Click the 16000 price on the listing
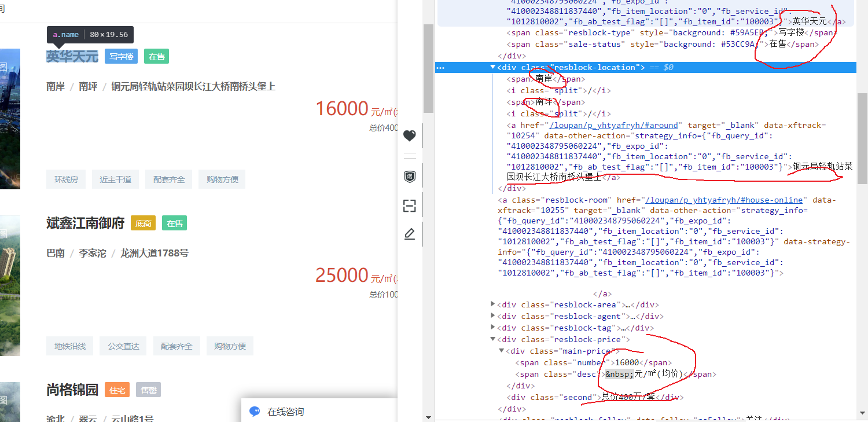Screen dimensions: 868x422 pyautogui.click(x=342, y=108)
